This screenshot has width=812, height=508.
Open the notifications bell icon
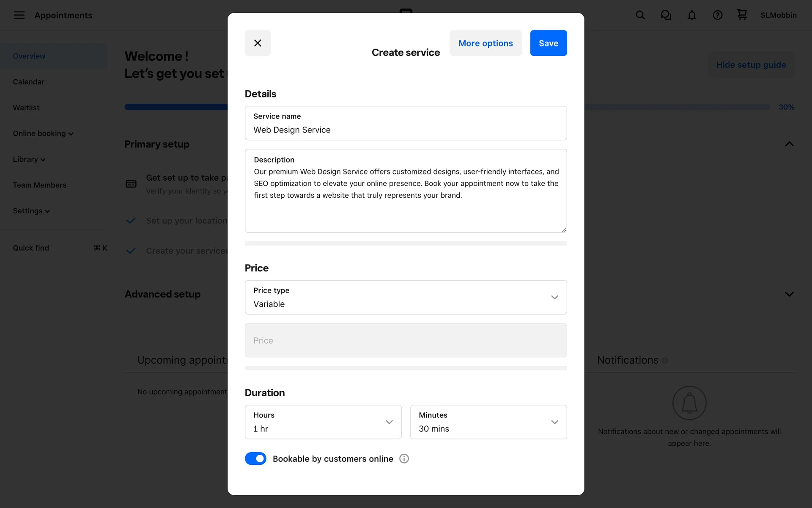click(x=691, y=15)
